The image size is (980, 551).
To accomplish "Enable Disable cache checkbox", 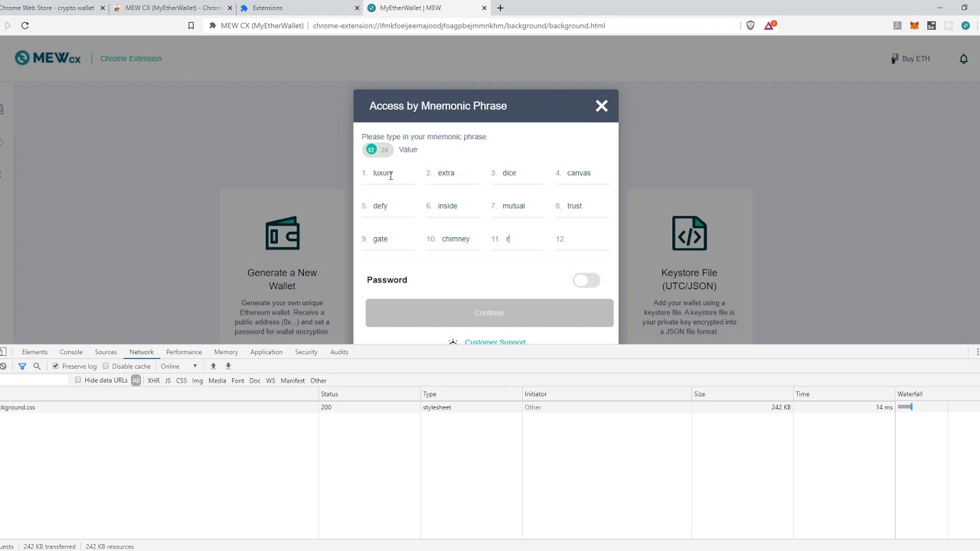I will [x=106, y=367].
